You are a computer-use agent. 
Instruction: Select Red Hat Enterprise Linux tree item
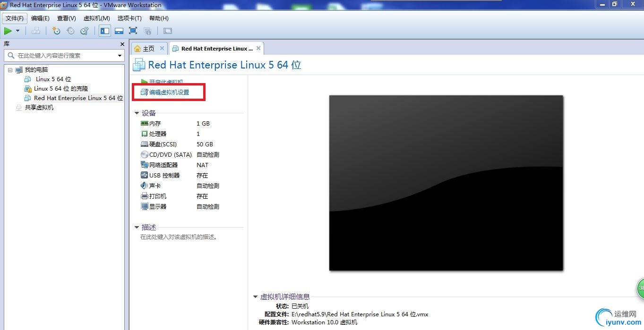78,98
